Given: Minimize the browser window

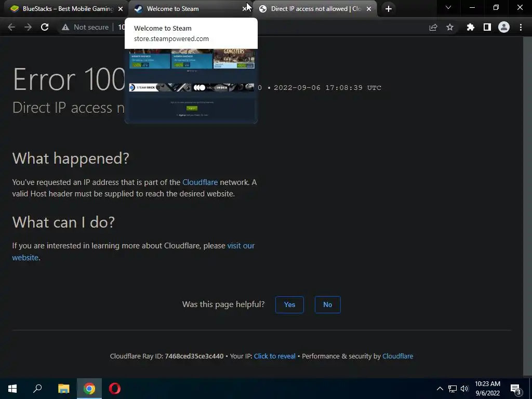Looking at the screenshot, I should click(472, 7).
